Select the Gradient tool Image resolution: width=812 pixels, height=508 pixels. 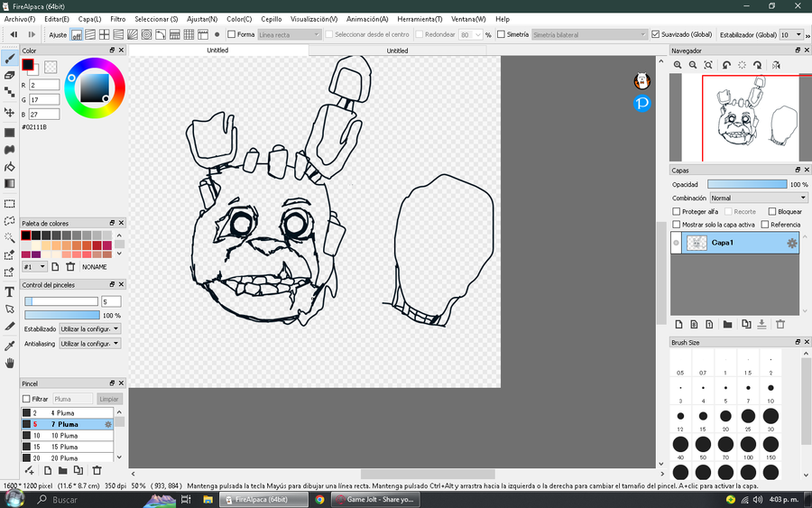[x=9, y=184]
